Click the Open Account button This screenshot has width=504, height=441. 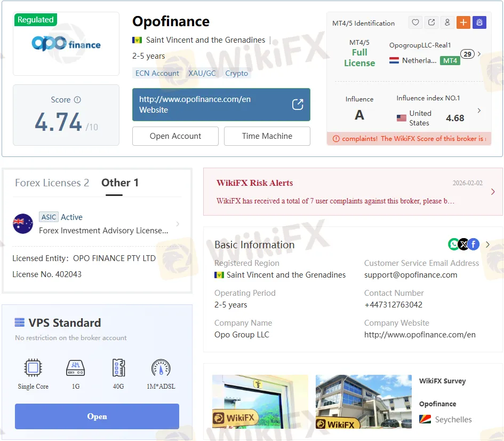pos(175,136)
